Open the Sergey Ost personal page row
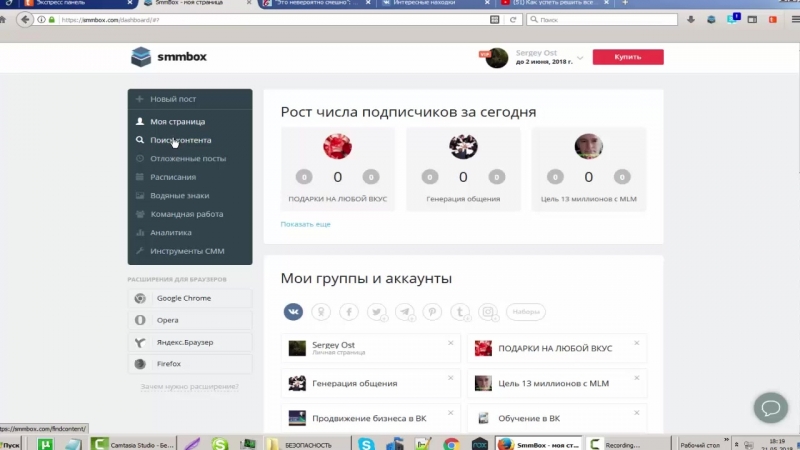Screen dimensions: 800x450 click(x=370, y=348)
